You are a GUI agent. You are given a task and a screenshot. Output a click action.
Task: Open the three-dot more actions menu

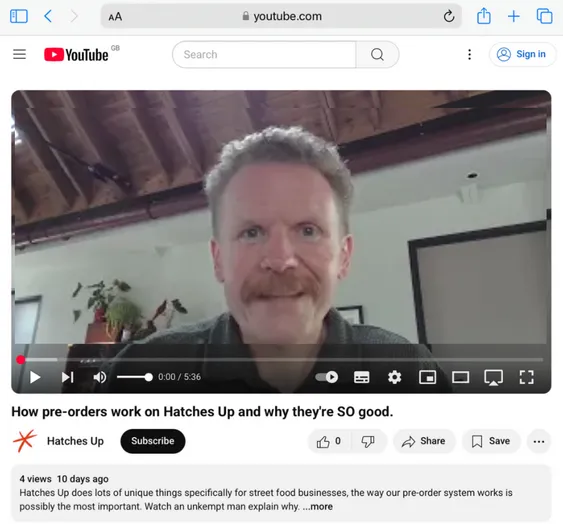coord(539,441)
